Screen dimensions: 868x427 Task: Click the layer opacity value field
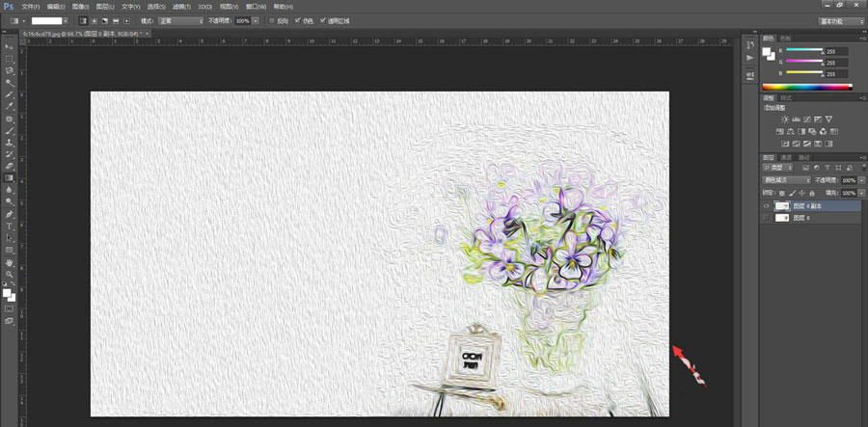pos(848,180)
